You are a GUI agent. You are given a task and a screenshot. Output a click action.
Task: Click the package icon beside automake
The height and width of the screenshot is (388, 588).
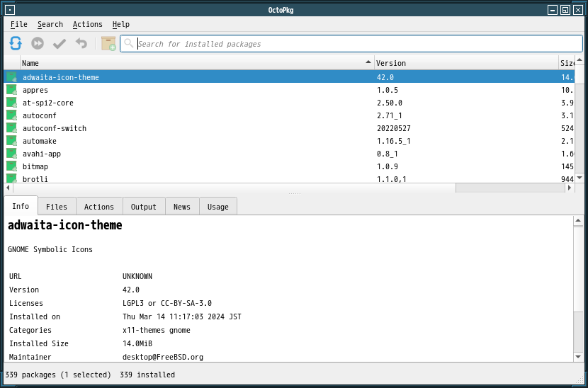[x=11, y=141]
